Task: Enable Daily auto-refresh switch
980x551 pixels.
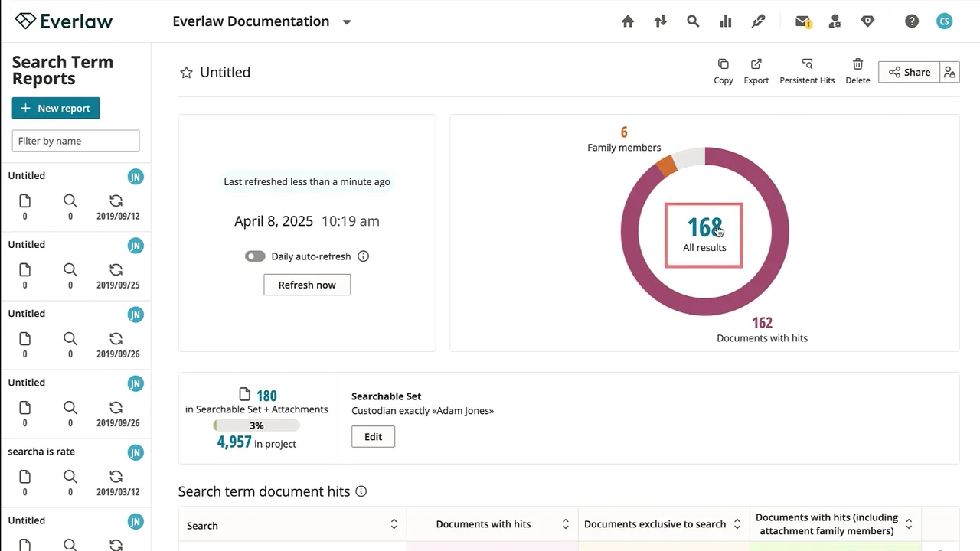Action: [255, 256]
